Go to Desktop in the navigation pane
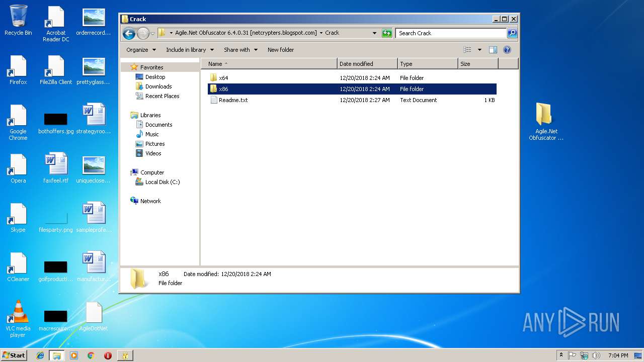The image size is (644, 362). click(x=155, y=77)
